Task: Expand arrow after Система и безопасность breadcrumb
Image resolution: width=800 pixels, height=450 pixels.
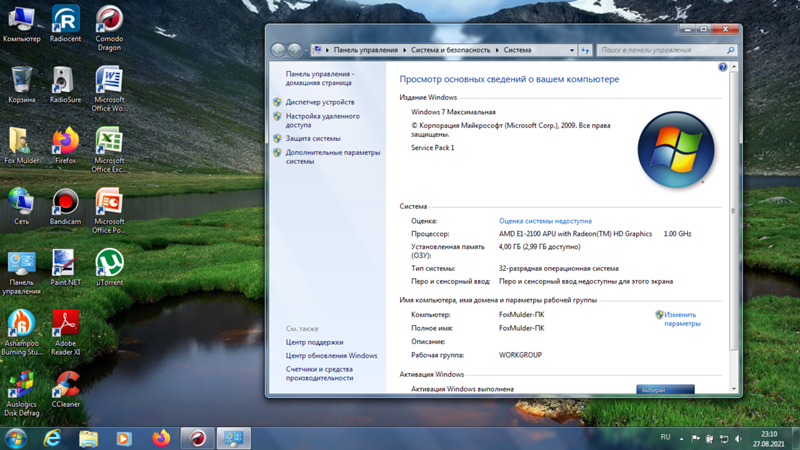Action: point(497,50)
